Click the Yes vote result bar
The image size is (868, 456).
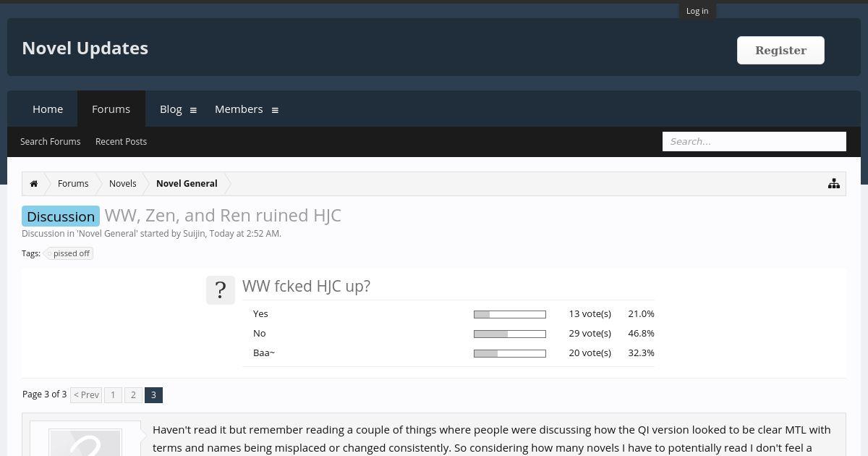pos(510,314)
